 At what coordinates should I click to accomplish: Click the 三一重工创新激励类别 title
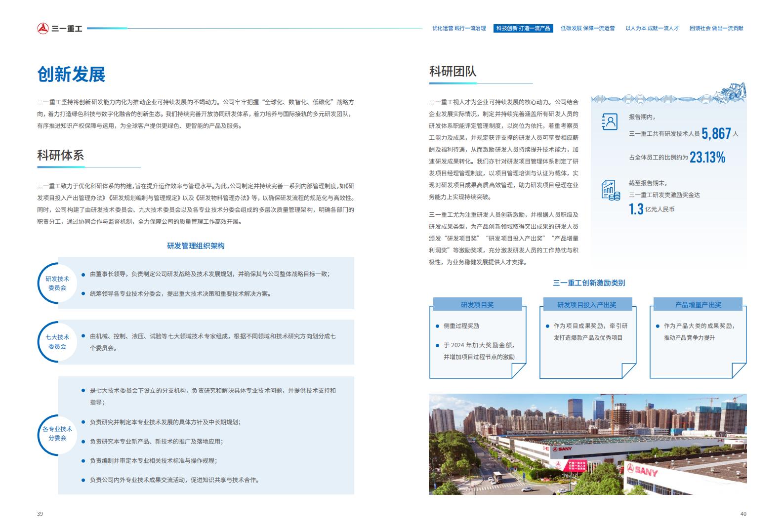tap(589, 283)
